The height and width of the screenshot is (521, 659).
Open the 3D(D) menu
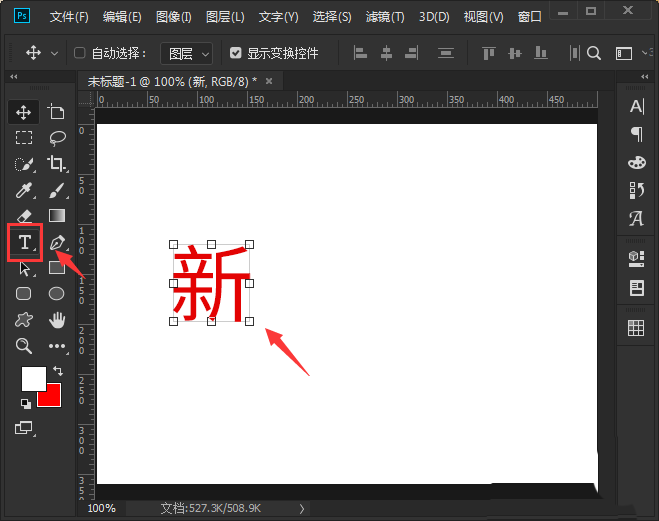pos(434,17)
